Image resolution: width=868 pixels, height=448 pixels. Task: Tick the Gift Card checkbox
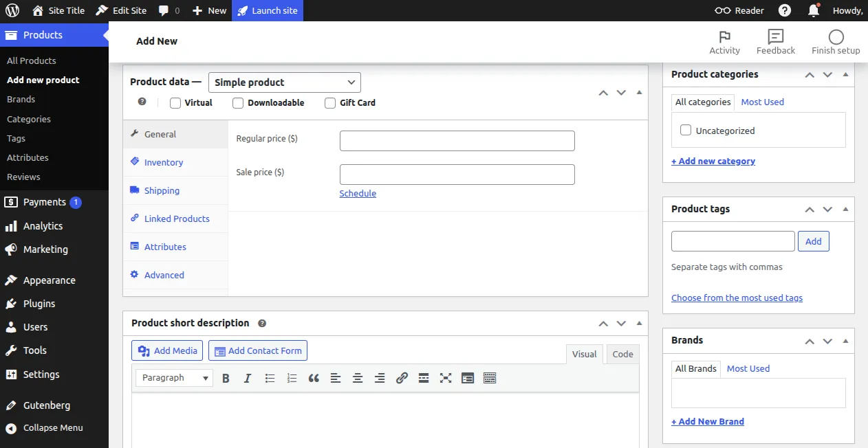(x=330, y=102)
